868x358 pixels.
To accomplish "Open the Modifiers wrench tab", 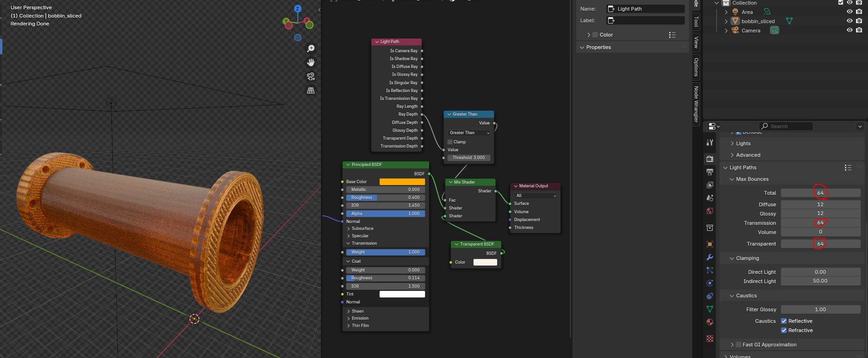I will point(710,257).
